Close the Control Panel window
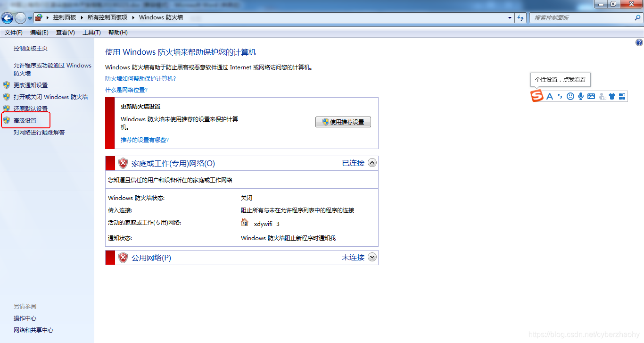This screenshot has height=343, width=644. (631, 4)
